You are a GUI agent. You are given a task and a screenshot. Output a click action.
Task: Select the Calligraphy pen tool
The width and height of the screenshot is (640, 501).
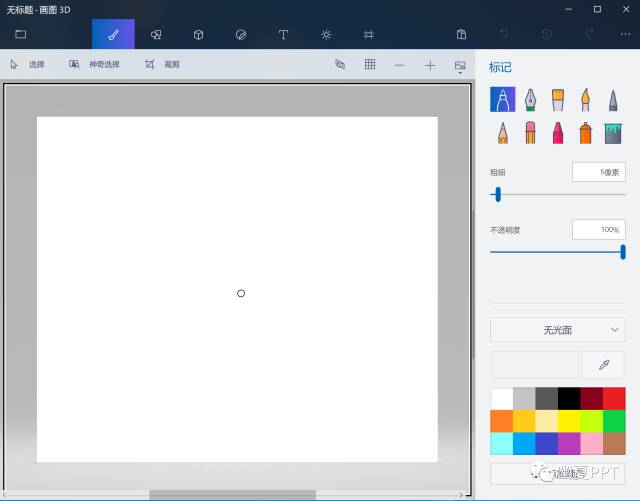tap(530, 99)
